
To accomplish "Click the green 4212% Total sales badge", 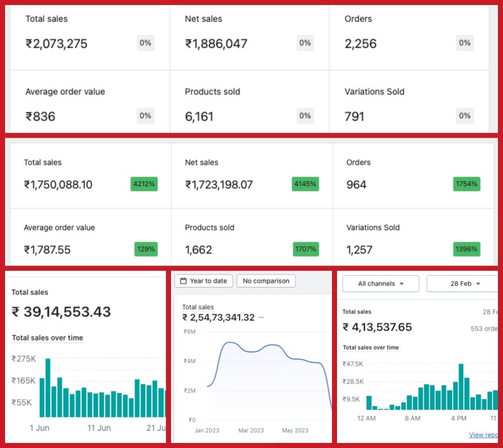I will click(144, 184).
